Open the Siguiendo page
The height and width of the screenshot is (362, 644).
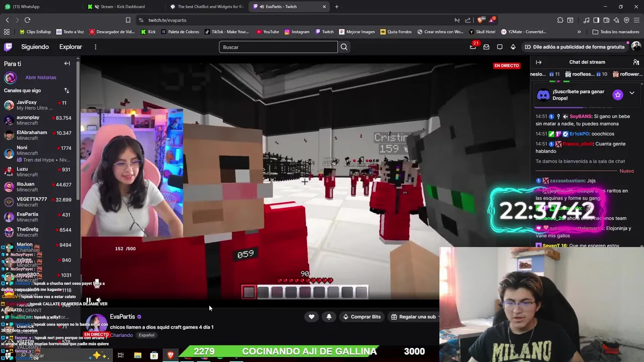coord(35,47)
